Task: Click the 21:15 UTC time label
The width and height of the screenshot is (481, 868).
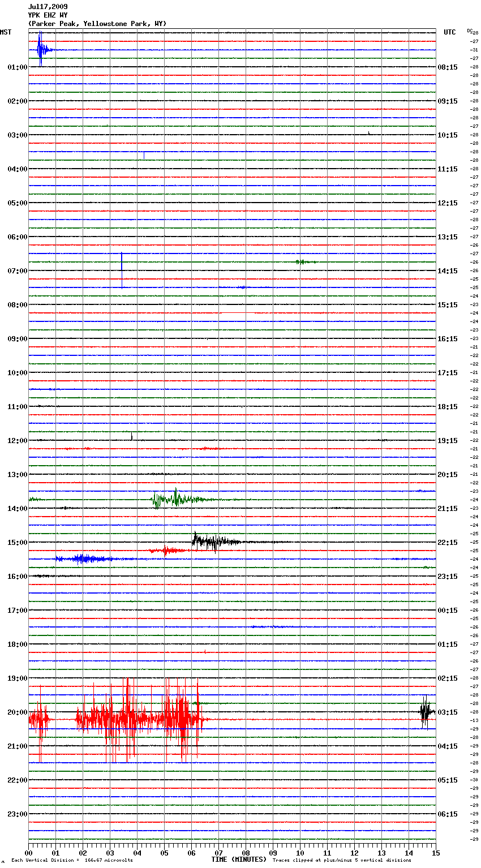Action: tap(448, 509)
